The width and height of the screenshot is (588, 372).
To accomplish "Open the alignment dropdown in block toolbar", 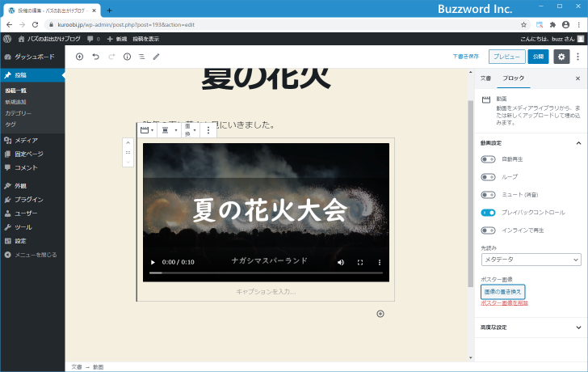I will 169,130.
